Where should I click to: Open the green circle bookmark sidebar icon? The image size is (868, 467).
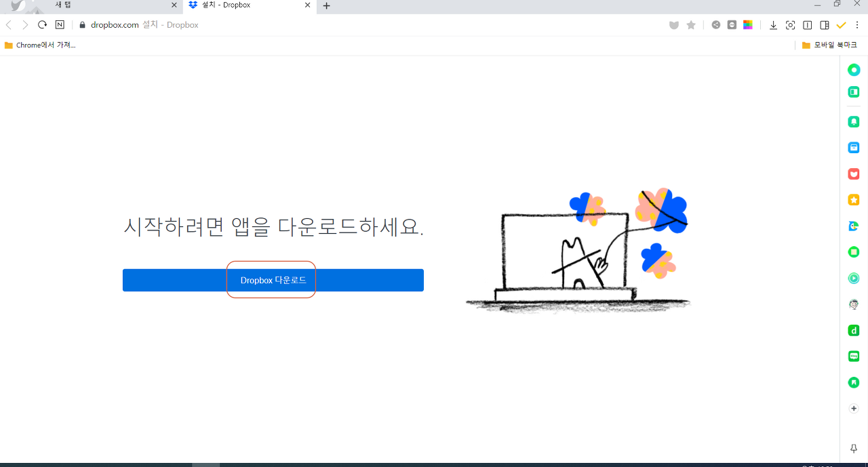coord(854,382)
